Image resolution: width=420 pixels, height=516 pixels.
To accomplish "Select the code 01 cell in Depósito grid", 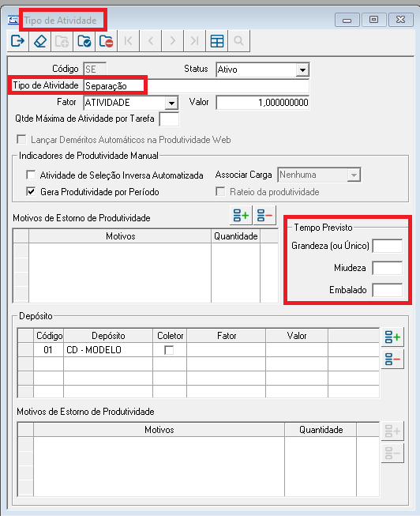I will tap(49, 350).
